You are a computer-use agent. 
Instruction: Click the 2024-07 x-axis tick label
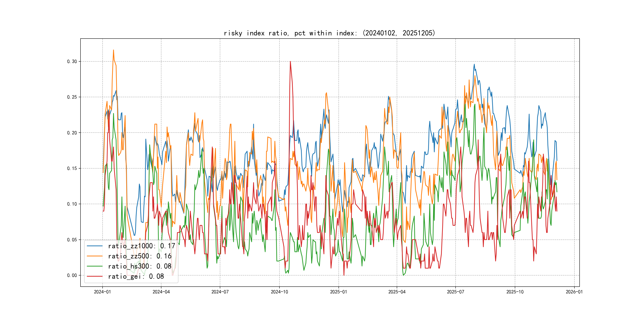pos(220,292)
